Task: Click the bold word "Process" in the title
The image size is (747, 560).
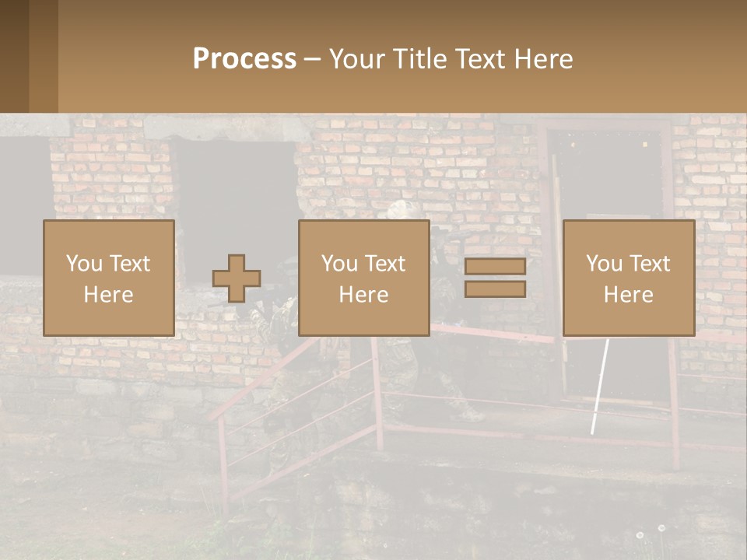Action: (244, 58)
